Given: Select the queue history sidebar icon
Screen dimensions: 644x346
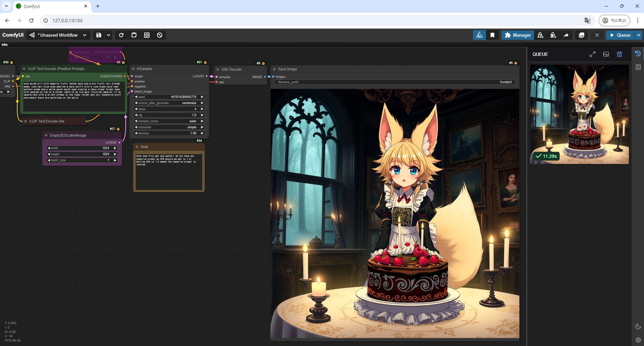Looking at the screenshot, I should tap(638, 54).
